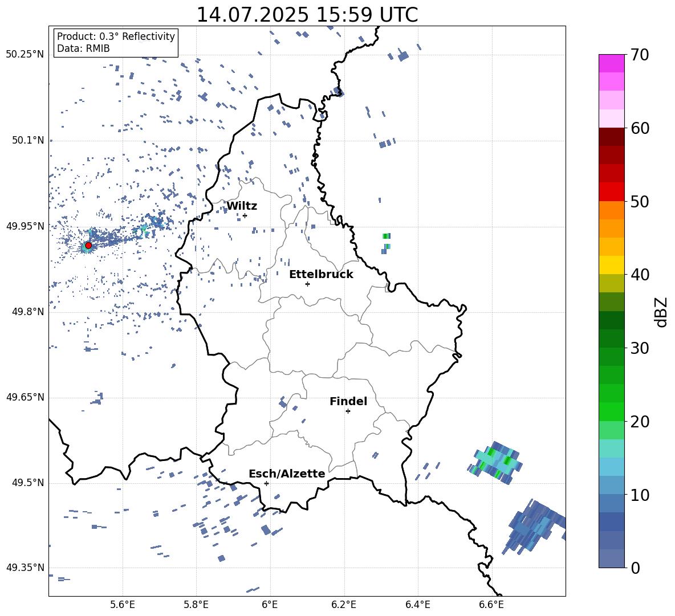Click the colorbar tick label 10
Image resolution: width=675 pixels, height=616 pixels.
coord(640,495)
